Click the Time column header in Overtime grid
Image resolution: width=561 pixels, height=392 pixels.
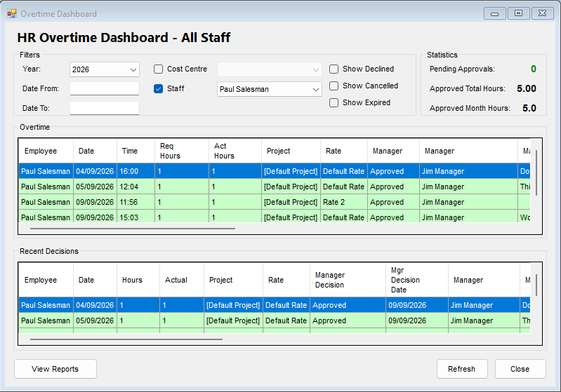pyautogui.click(x=136, y=151)
